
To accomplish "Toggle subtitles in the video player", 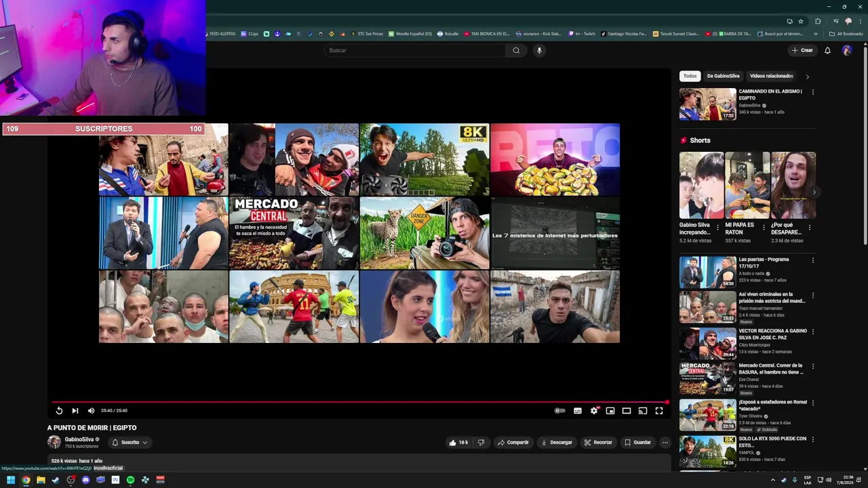I will (578, 411).
